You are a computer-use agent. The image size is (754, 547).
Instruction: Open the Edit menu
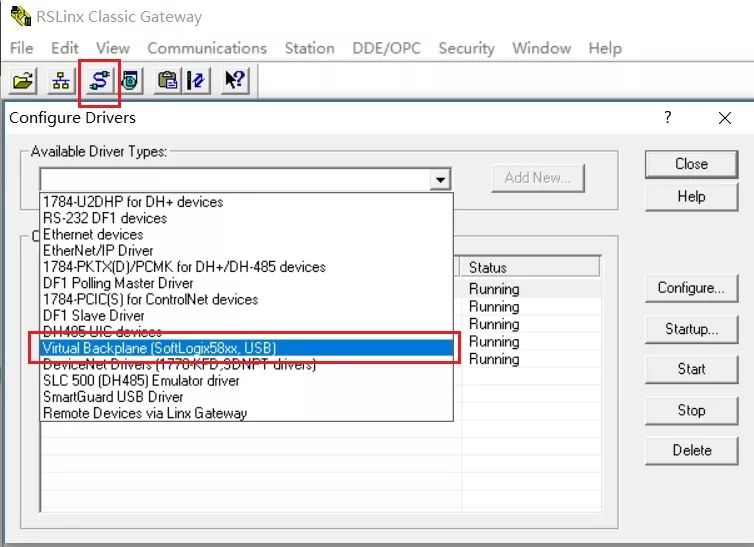point(64,48)
